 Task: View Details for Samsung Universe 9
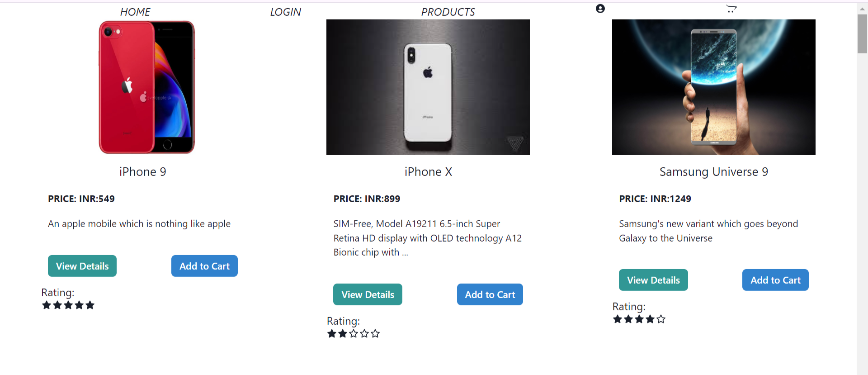coord(653,280)
